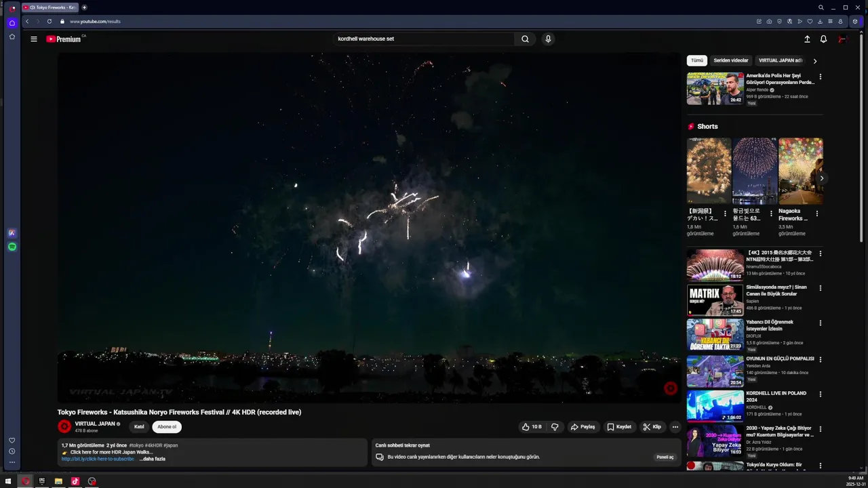Open Yabancı Dil Öğrenmek video thumbnail
The image size is (868, 488).
click(x=715, y=335)
